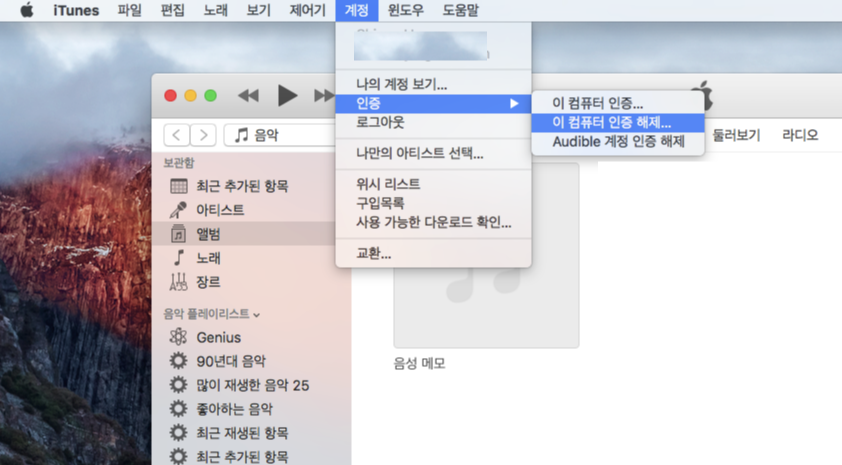Viewport: 842px width, 465px height.
Task: Minimize iTunes with the yellow button
Action: [x=191, y=96]
